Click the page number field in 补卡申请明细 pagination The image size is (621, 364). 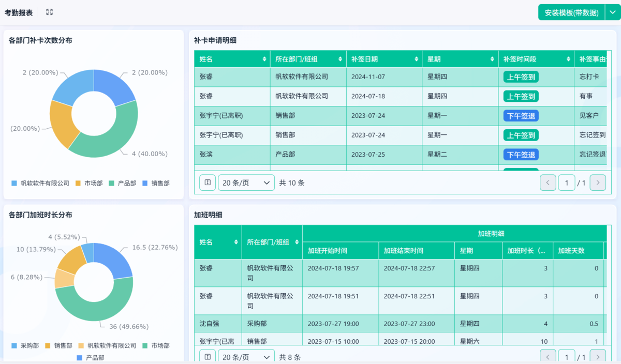click(567, 183)
